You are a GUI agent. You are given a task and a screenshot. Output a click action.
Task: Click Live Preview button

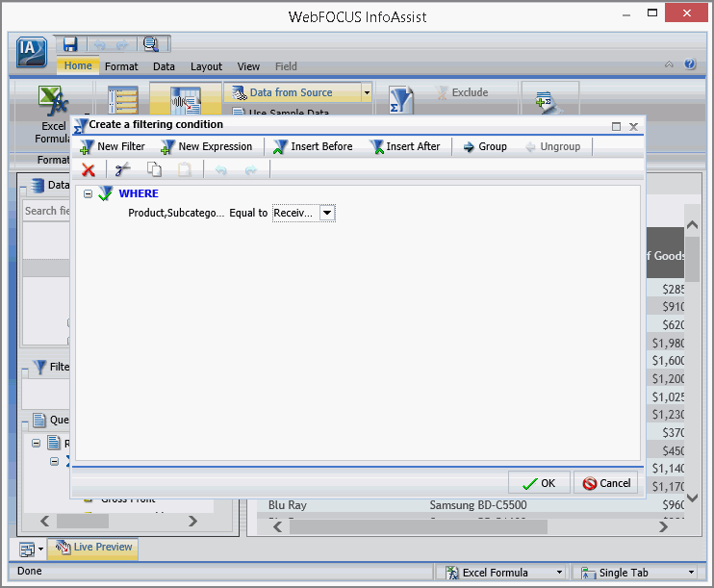[x=93, y=548]
